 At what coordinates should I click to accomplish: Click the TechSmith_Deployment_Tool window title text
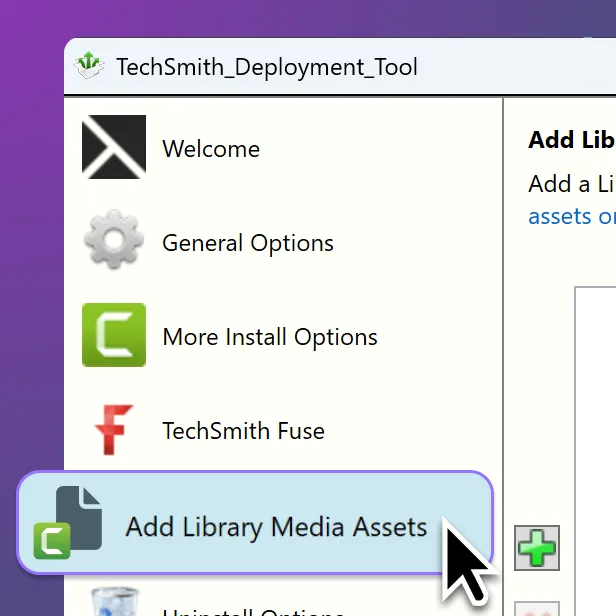pos(267,67)
